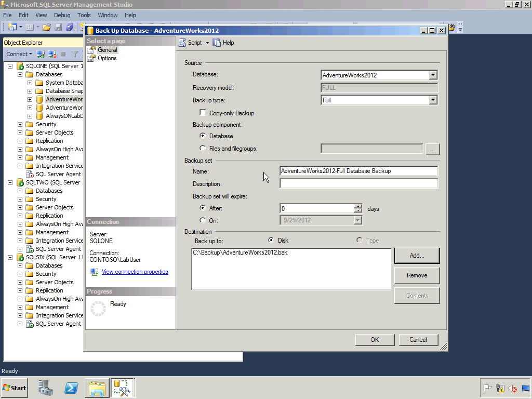The width and height of the screenshot is (532, 399).
Task: Click inside the Description input field
Action: 358,183
